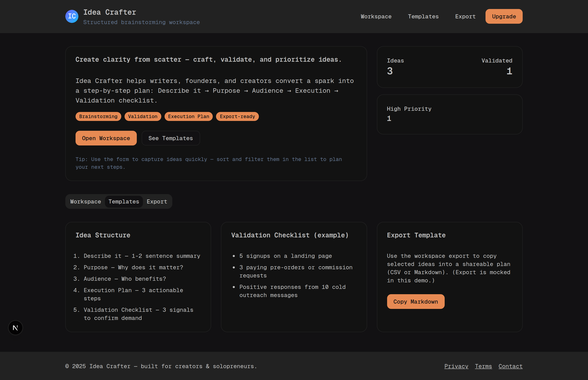Select the Templates tab
The width and height of the screenshot is (588, 380).
[x=124, y=202]
